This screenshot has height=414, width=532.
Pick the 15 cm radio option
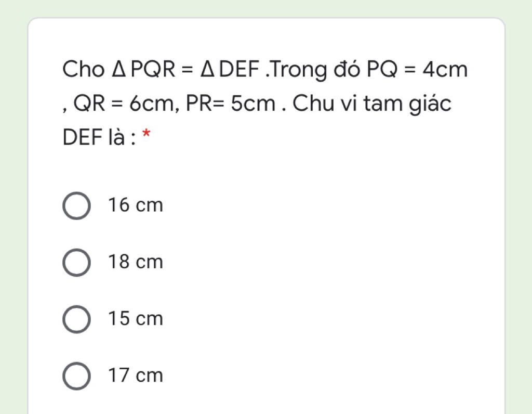click(76, 319)
